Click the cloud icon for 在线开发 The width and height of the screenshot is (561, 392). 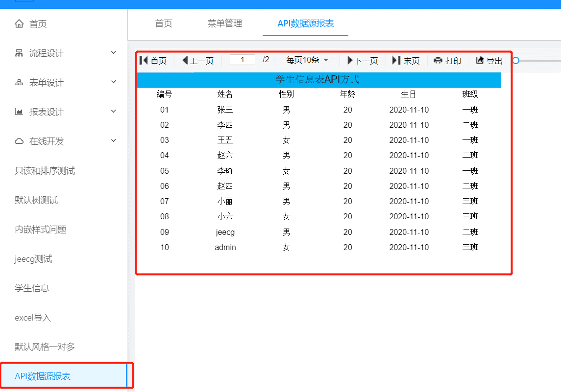[x=19, y=141]
